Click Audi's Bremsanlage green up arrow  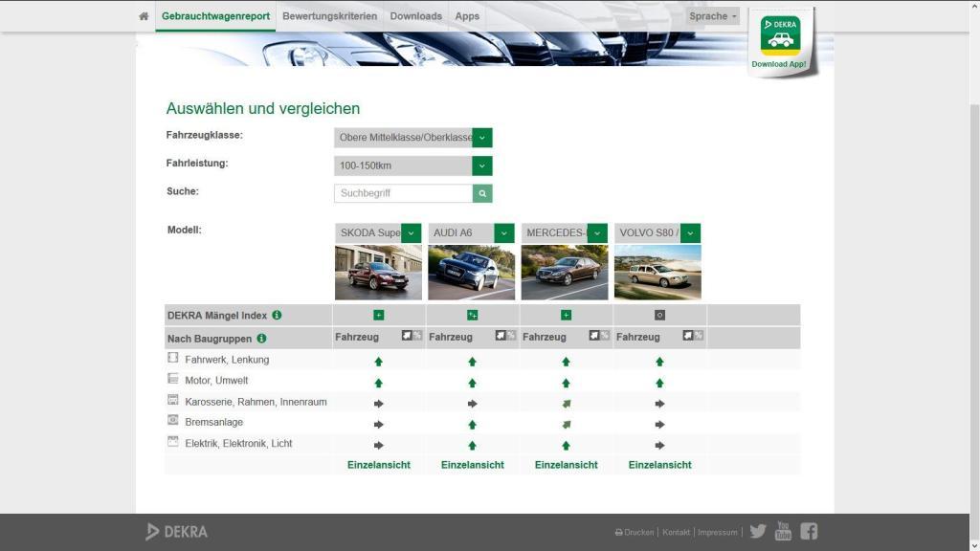[473, 425]
